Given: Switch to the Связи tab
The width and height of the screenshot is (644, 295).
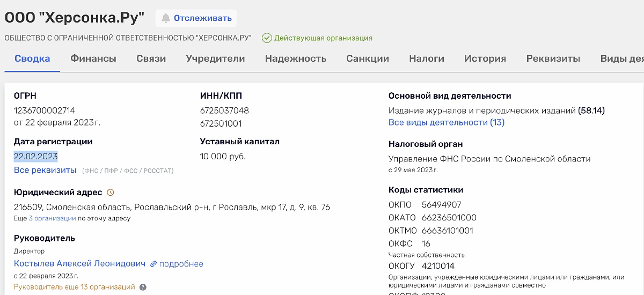Looking at the screenshot, I should coord(151,58).
